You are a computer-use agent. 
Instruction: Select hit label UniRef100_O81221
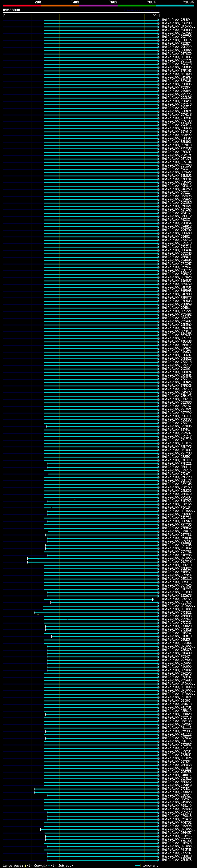(177, 311)
